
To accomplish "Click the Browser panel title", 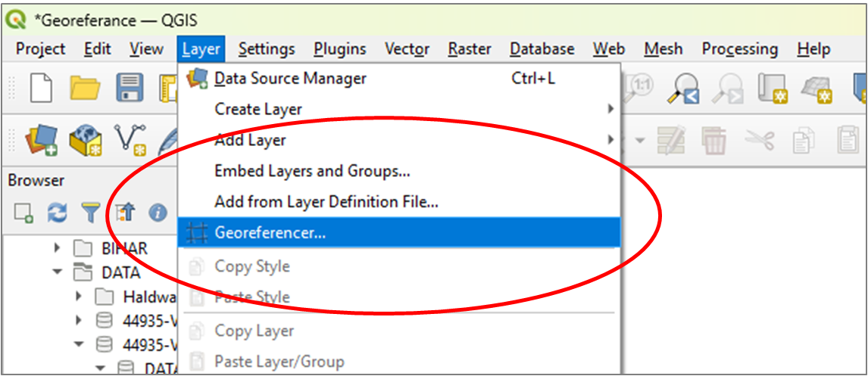I will click(36, 180).
